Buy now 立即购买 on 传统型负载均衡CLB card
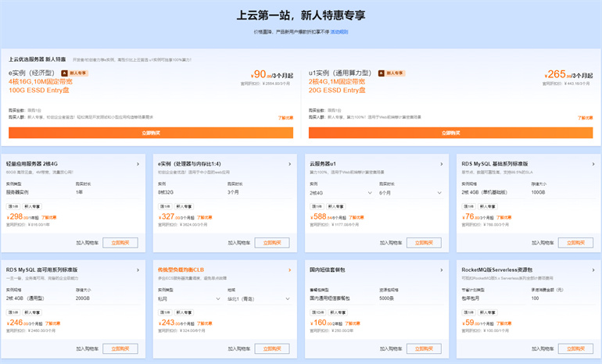 click(272, 348)
